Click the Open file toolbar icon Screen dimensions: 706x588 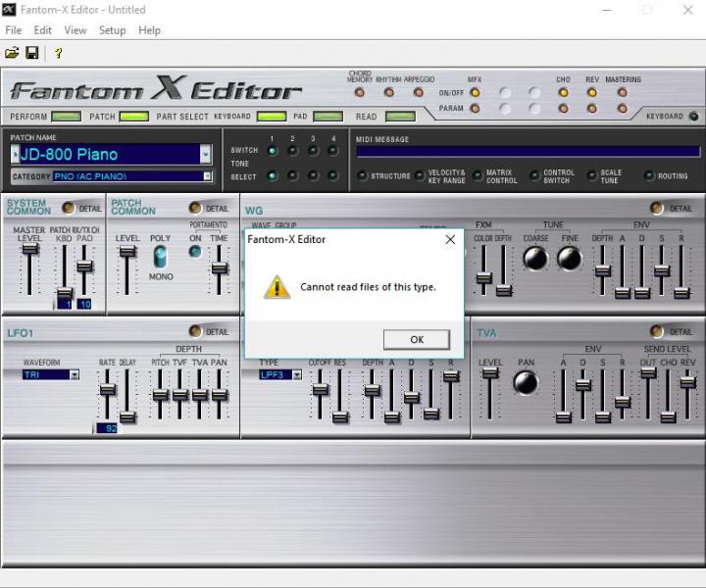[x=12, y=53]
